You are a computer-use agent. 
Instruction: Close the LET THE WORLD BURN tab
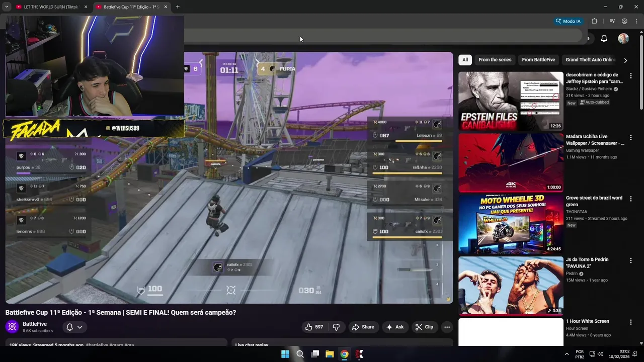pos(86,7)
